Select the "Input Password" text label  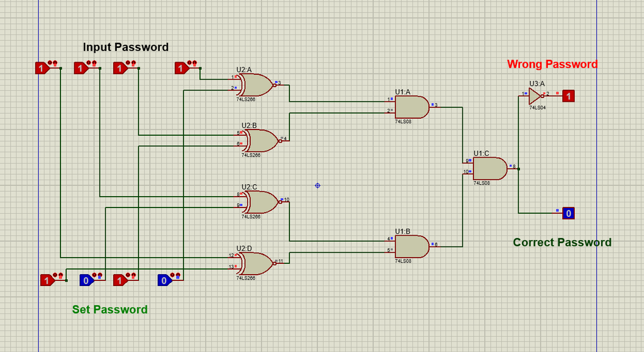[x=126, y=47]
